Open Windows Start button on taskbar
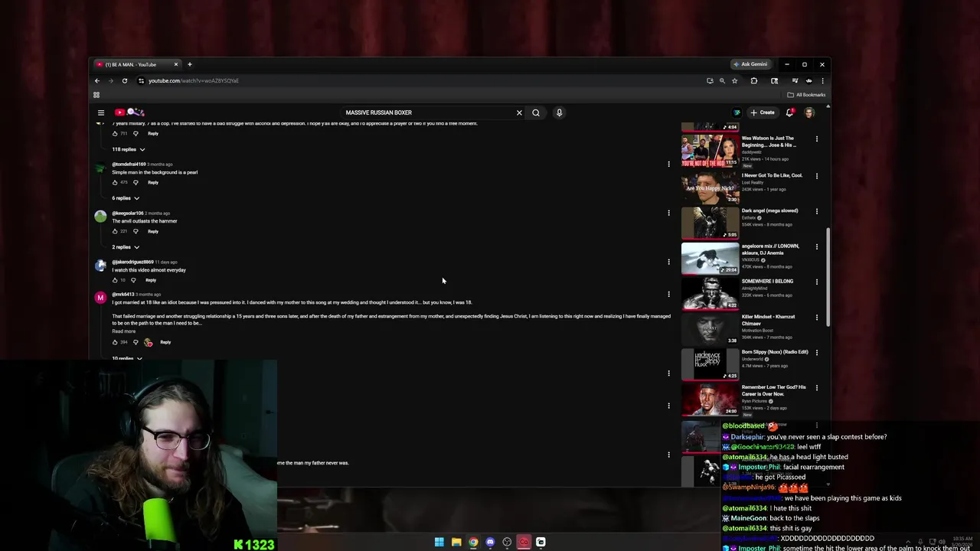This screenshot has width=980, height=551. pos(439,542)
